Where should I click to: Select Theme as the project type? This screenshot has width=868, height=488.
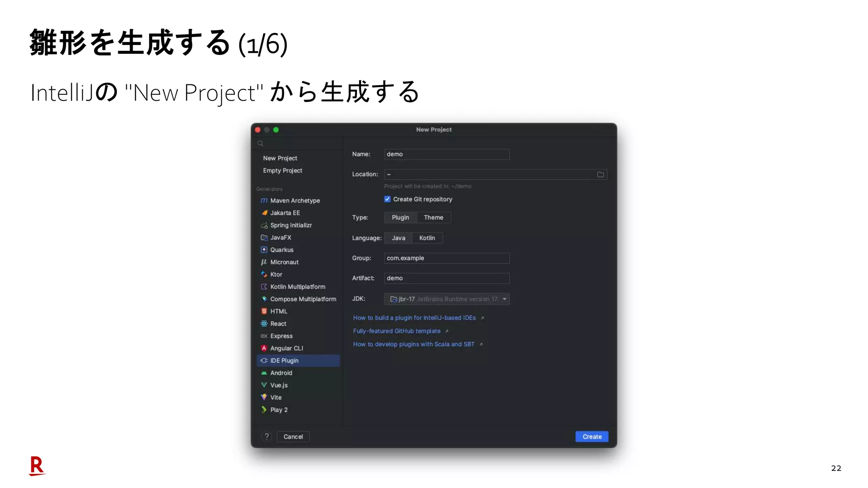click(434, 218)
